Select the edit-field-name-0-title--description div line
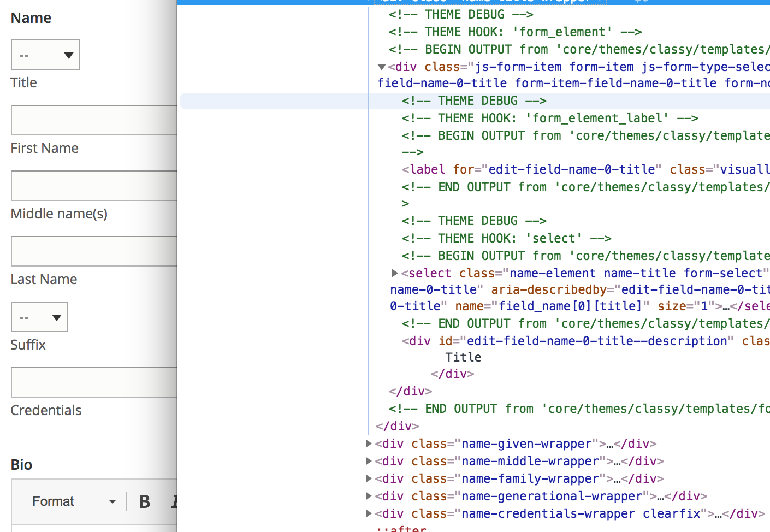The image size is (770, 532). pyautogui.click(x=585, y=341)
